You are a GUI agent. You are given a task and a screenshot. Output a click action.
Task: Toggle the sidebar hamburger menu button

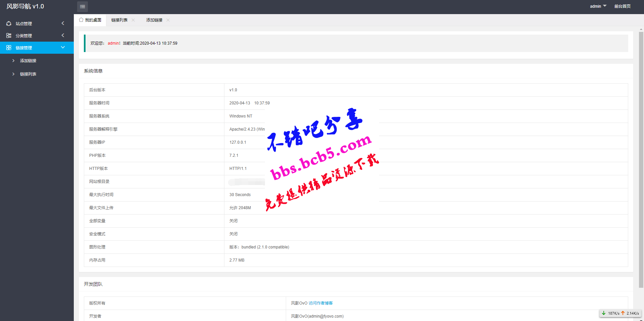click(83, 6)
